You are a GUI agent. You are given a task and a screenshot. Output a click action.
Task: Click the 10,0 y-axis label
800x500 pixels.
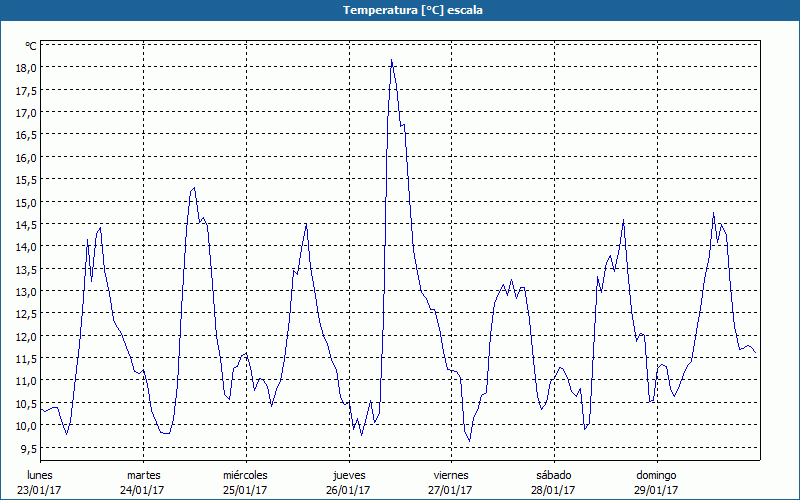click(x=25, y=425)
